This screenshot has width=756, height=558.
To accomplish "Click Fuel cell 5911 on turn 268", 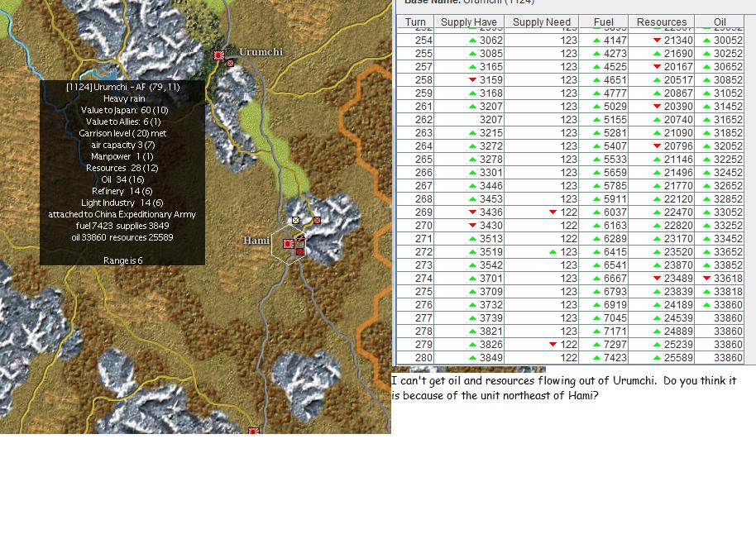I will point(604,199).
